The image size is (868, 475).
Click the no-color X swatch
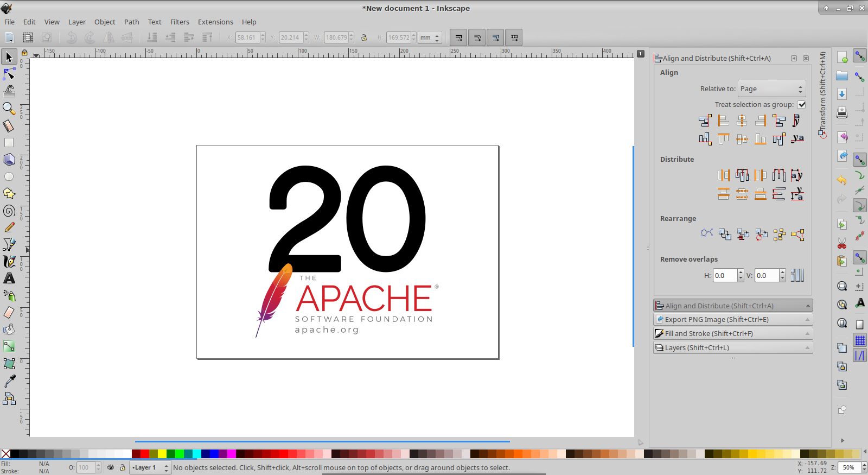pos(5,454)
